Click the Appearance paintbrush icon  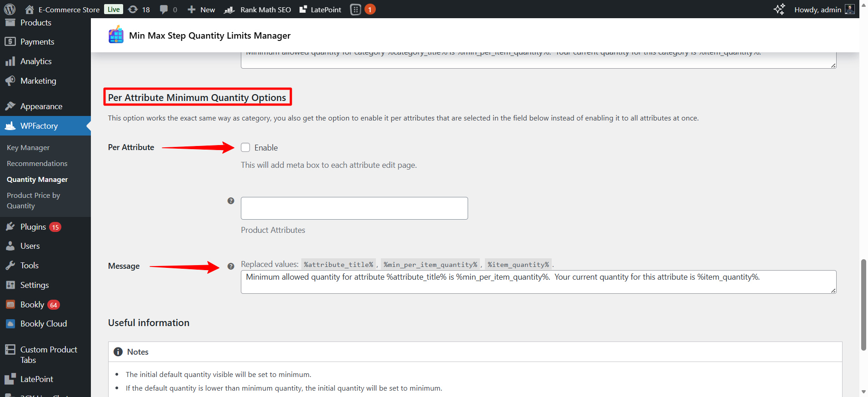10,106
